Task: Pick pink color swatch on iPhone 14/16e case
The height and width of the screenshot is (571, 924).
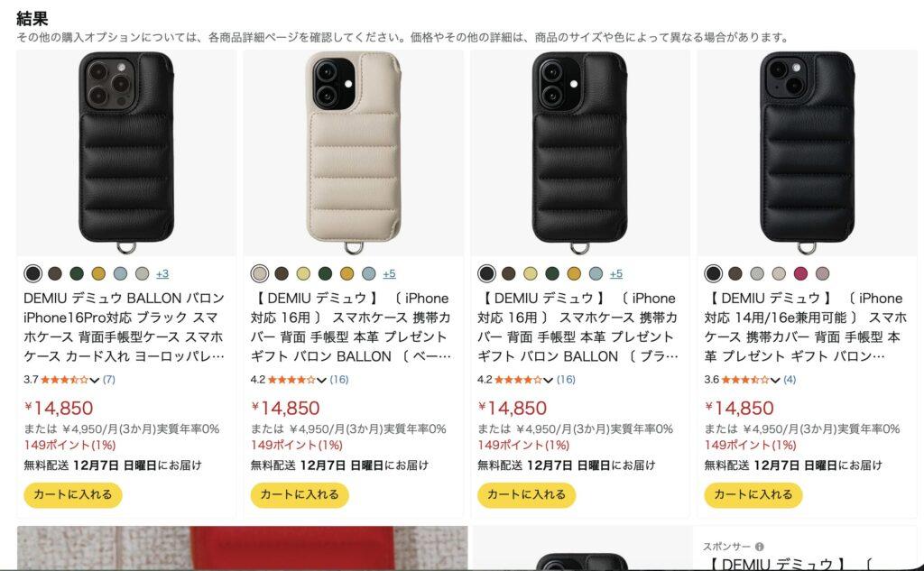Action: [x=800, y=273]
